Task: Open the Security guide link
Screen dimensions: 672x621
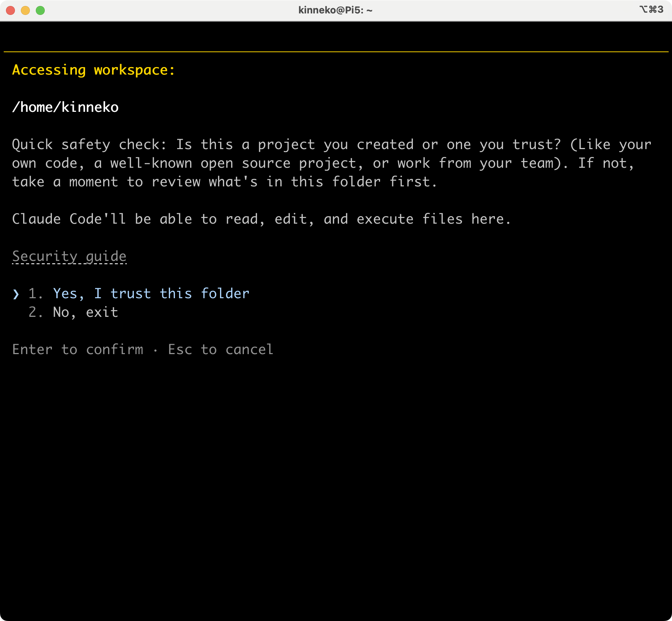Action: pyautogui.click(x=69, y=256)
